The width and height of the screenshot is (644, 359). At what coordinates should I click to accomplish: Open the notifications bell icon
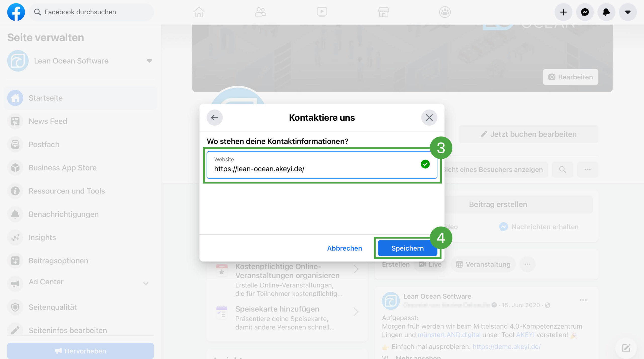pos(606,12)
